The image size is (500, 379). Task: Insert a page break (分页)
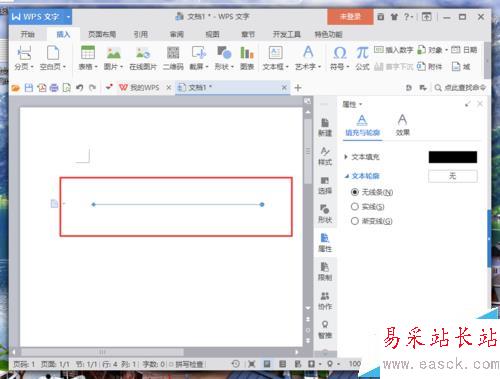click(24, 58)
